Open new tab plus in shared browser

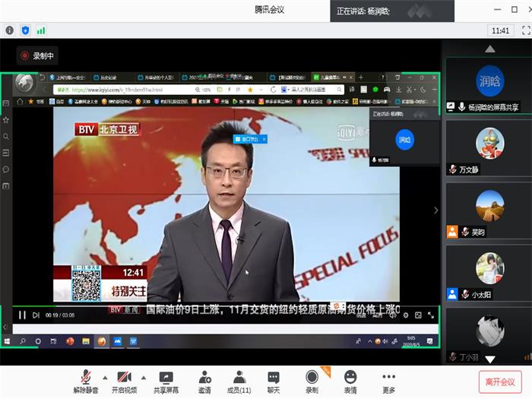pos(361,78)
